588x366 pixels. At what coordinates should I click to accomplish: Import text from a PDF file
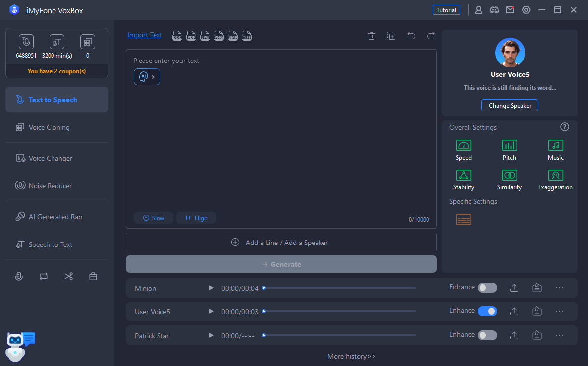pos(191,35)
